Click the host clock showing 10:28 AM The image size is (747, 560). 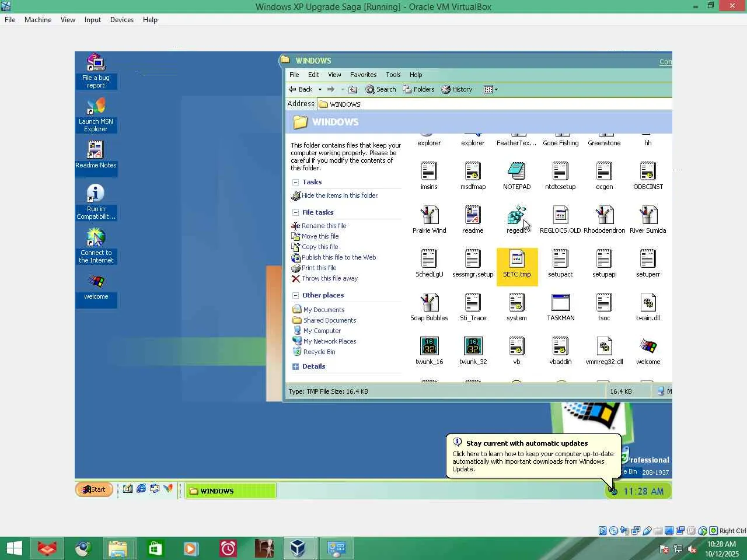point(722,549)
